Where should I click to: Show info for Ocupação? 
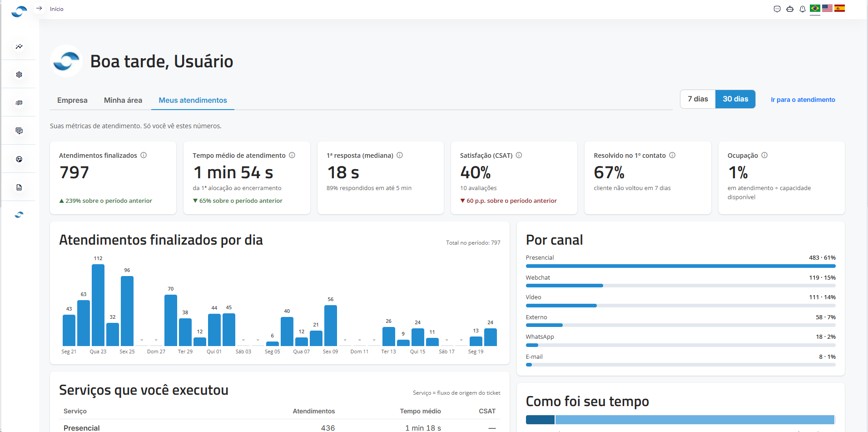tap(764, 155)
